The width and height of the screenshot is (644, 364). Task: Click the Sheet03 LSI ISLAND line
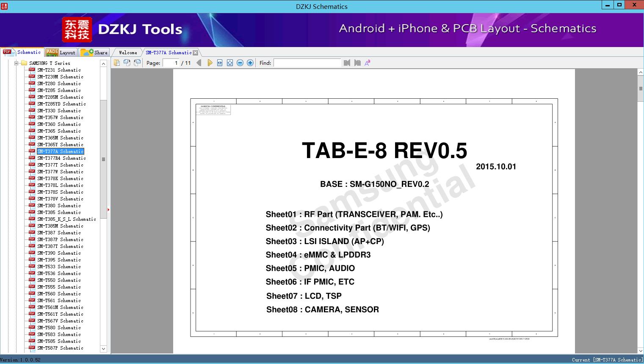325,241
